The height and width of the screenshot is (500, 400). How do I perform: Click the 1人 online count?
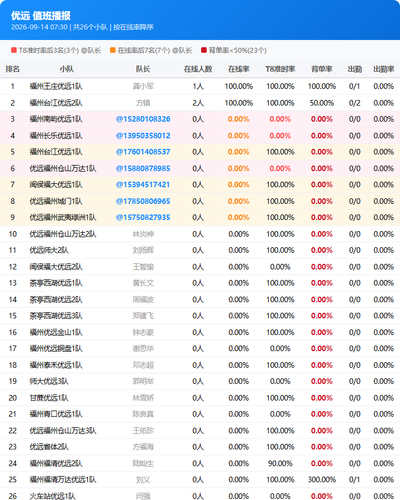(198, 86)
